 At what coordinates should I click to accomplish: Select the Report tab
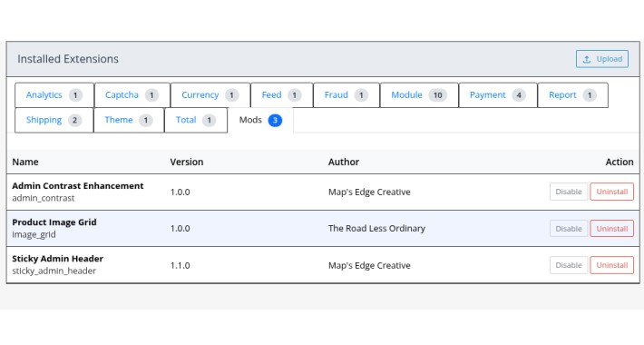click(572, 95)
